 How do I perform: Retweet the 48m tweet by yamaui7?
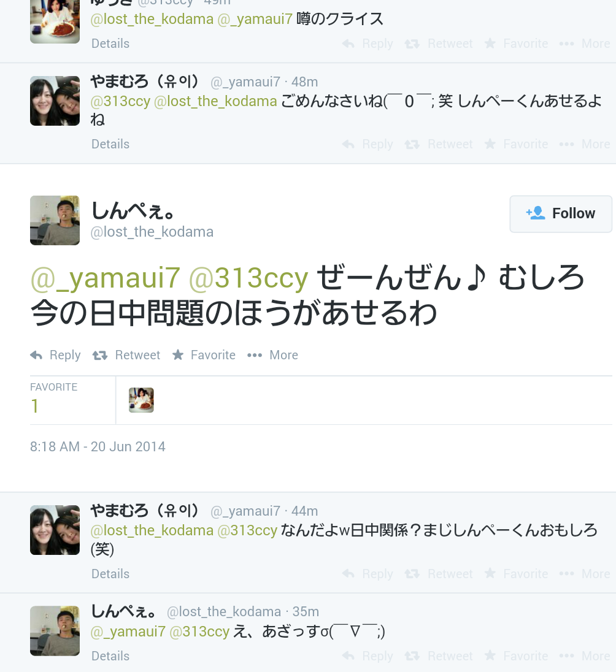(439, 144)
